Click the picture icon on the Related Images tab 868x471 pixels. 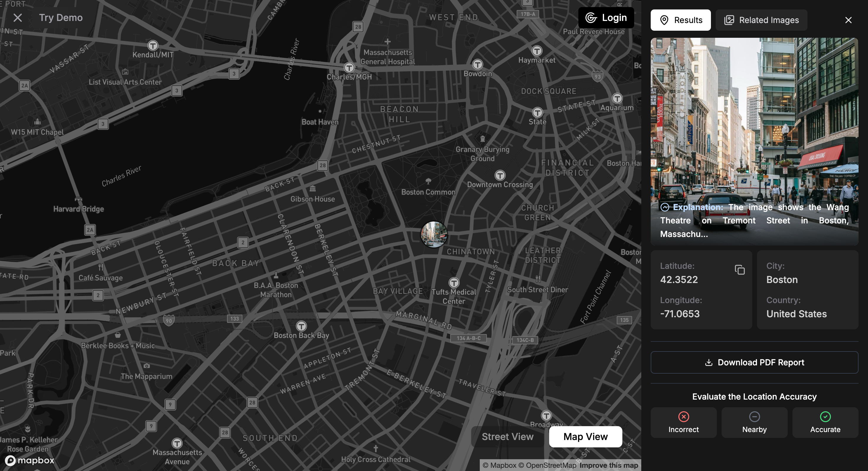[x=730, y=20]
